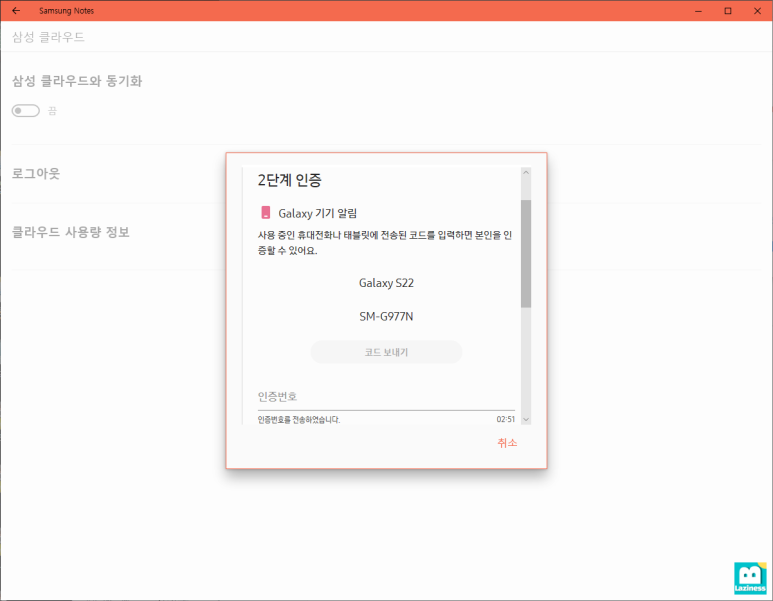Click the 2단계 인증 heading
Screen dimensions: 773x601
click(x=289, y=180)
